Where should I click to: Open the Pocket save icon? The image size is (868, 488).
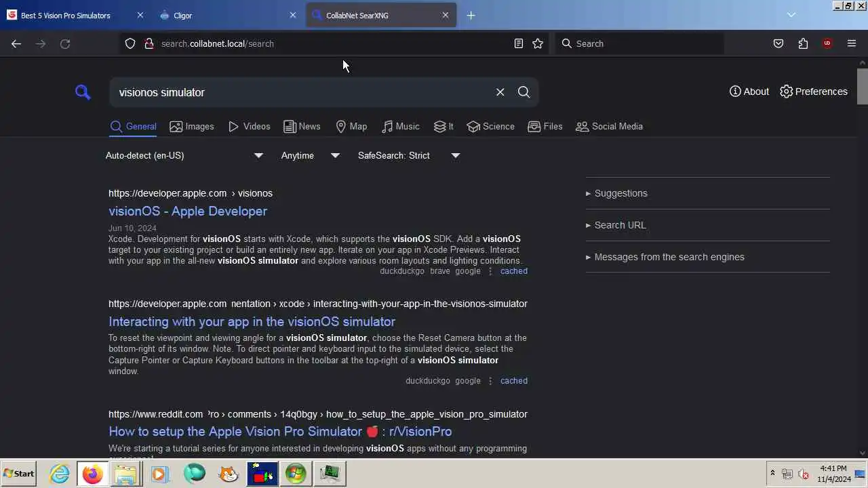pos(778,43)
